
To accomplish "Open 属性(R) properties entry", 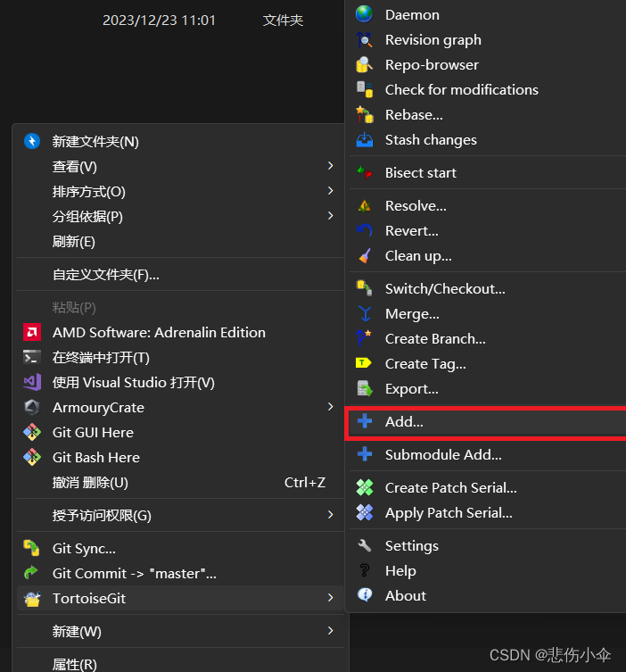I will coord(180,663).
